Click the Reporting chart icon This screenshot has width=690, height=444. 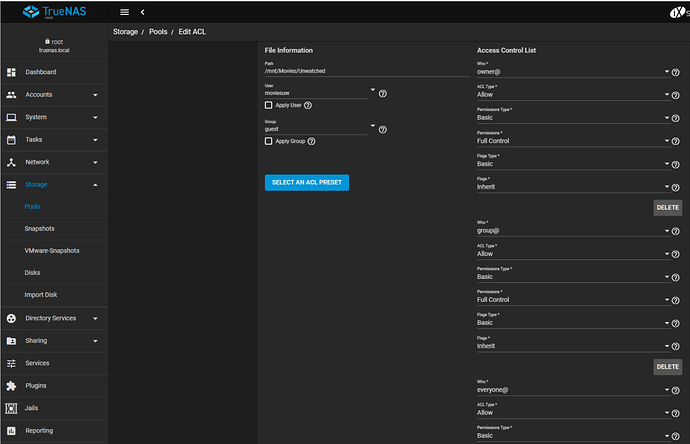pos(11,431)
